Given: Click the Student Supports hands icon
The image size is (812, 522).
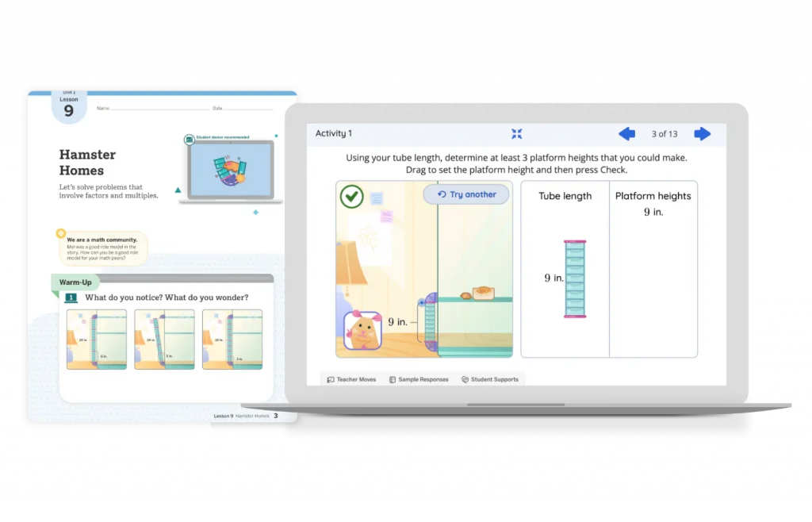Looking at the screenshot, I should click(x=464, y=379).
